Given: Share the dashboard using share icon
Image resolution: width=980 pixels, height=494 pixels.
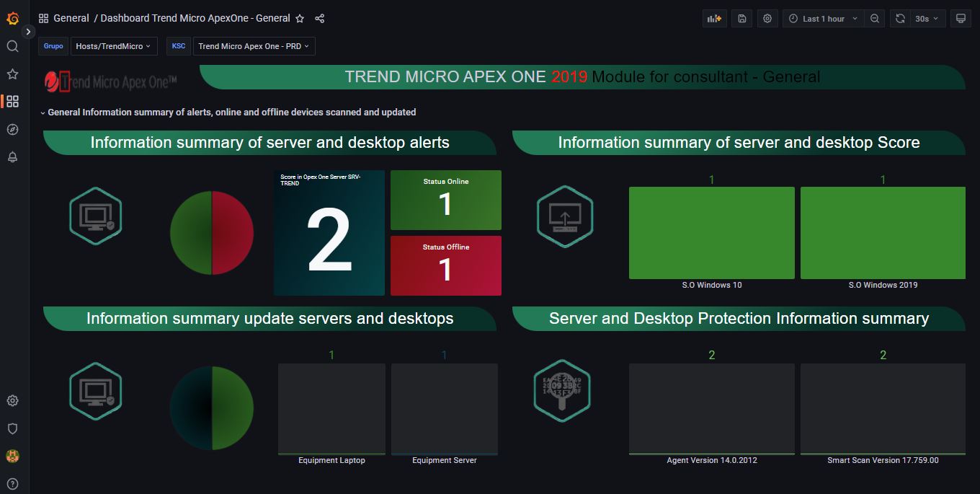Looking at the screenshot, I should pos(320,19).
